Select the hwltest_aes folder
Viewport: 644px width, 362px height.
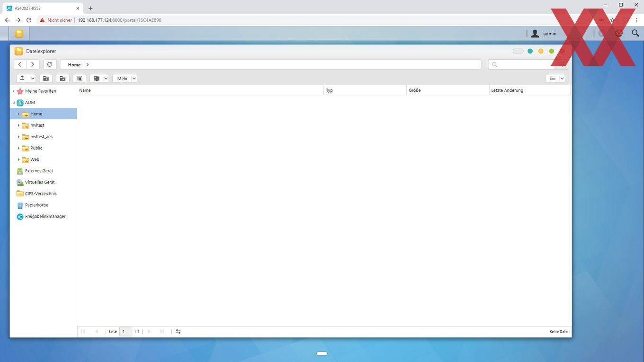41,137
